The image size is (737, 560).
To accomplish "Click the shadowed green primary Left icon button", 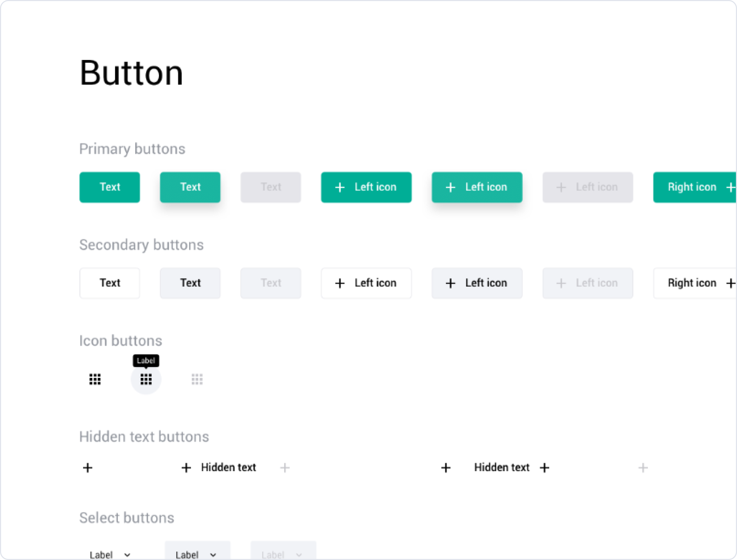I will (x=477, y=187).
